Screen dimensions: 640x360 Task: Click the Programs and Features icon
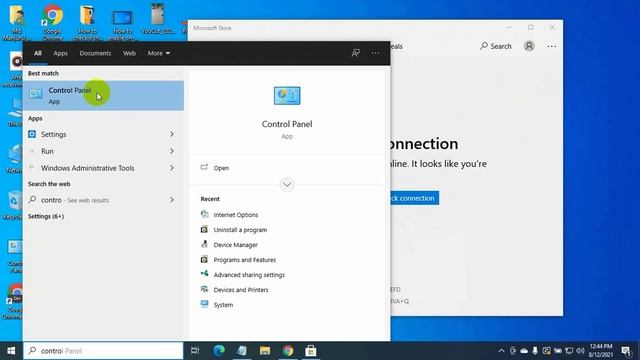point(204,259)
